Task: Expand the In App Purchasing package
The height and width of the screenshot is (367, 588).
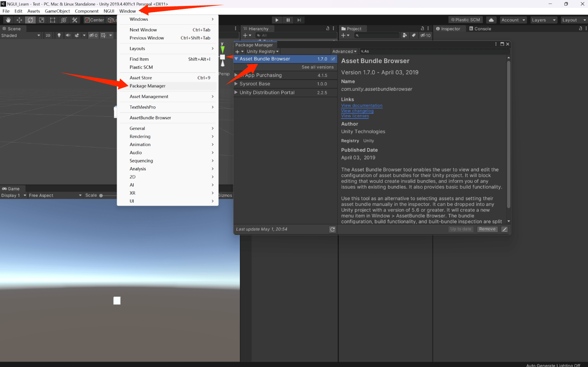Action: tap(236, 75)
